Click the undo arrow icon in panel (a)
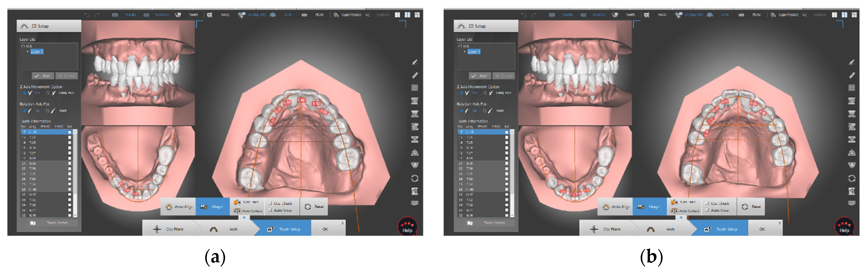The image size is (868, 270). (87, 15)
